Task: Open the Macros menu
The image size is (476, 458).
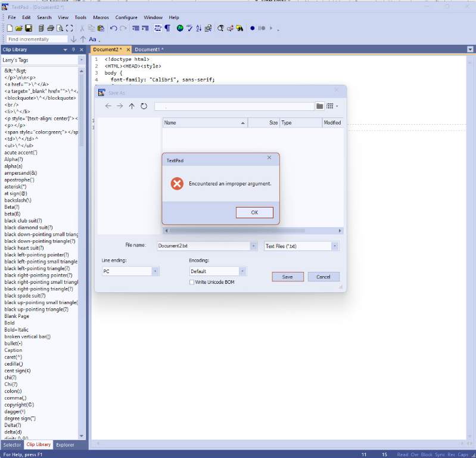Action: 101,17
